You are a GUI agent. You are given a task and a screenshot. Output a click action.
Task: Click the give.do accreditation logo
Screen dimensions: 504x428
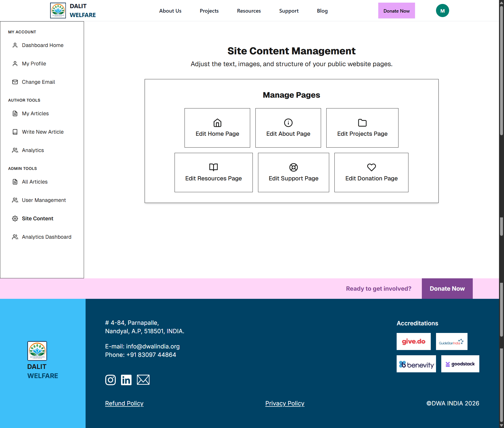pos(413,341)
